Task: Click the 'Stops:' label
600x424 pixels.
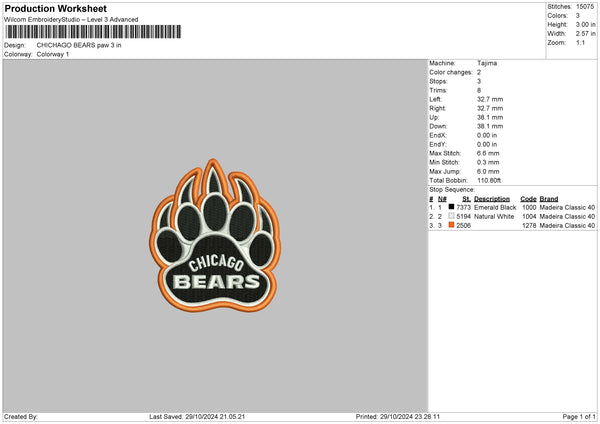Action: (x=438, y=81)
